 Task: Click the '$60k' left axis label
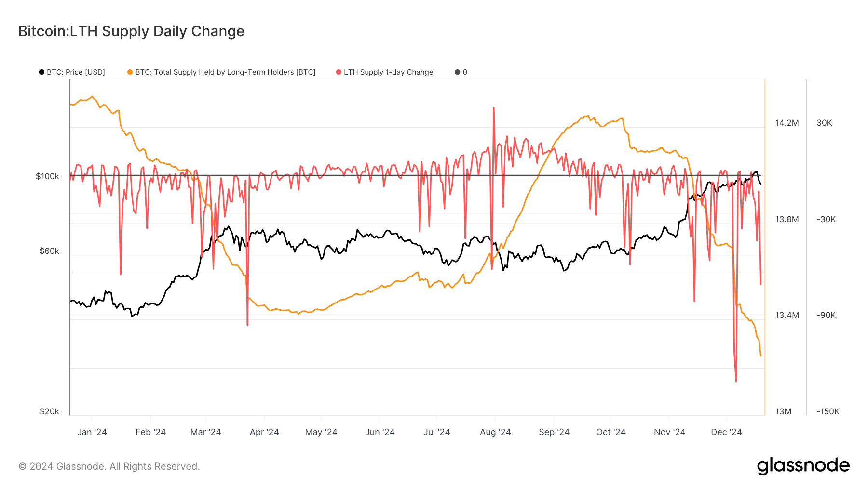click(x=50, y=251)
